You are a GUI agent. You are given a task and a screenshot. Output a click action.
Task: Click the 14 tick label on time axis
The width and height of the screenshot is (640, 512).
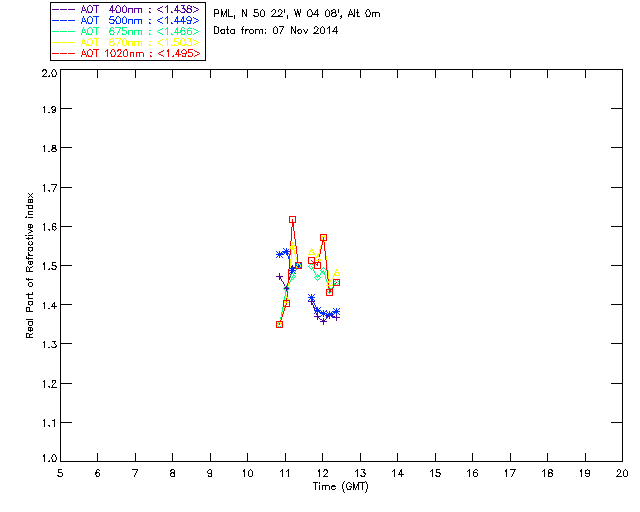[398, 473]
